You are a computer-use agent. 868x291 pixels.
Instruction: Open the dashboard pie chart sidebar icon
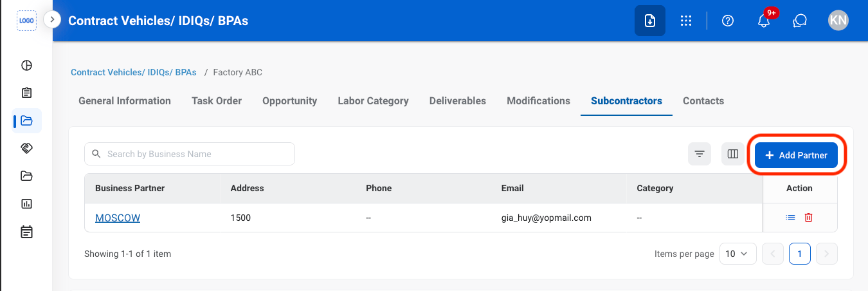click(x=26, y=65)
